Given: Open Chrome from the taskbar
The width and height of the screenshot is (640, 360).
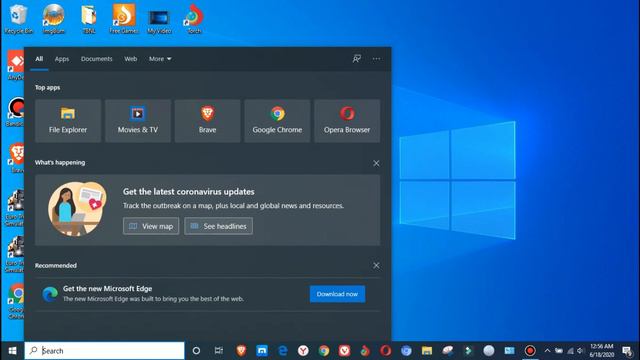Looking at the screenshot, I should (324, 351).
